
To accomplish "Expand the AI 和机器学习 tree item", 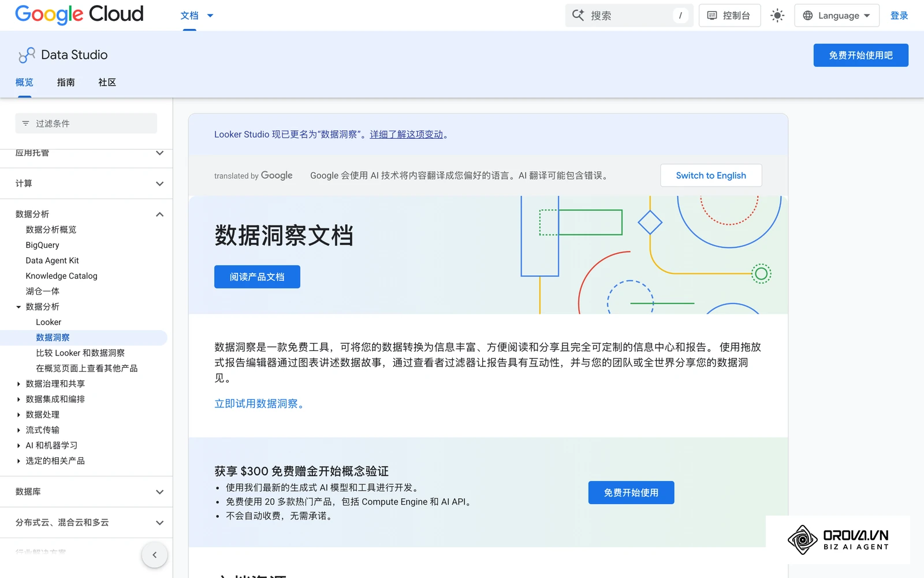I will pos(18,446).
